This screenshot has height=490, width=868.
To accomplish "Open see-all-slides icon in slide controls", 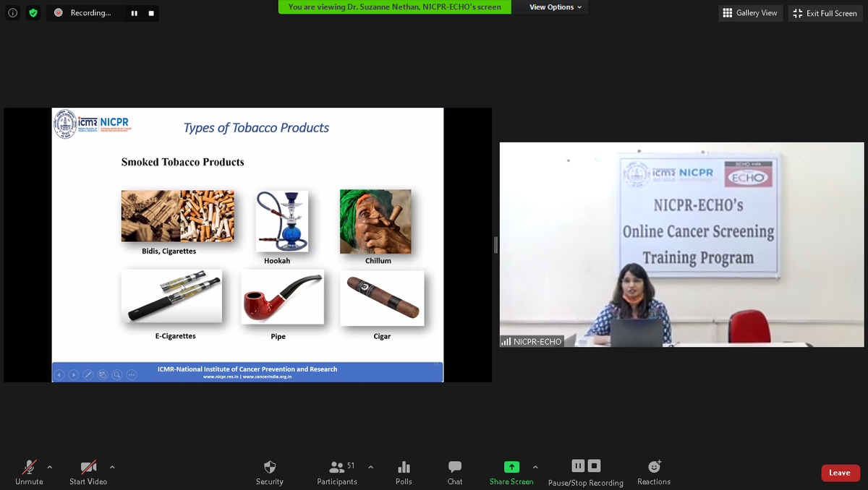I will (103, 374).
